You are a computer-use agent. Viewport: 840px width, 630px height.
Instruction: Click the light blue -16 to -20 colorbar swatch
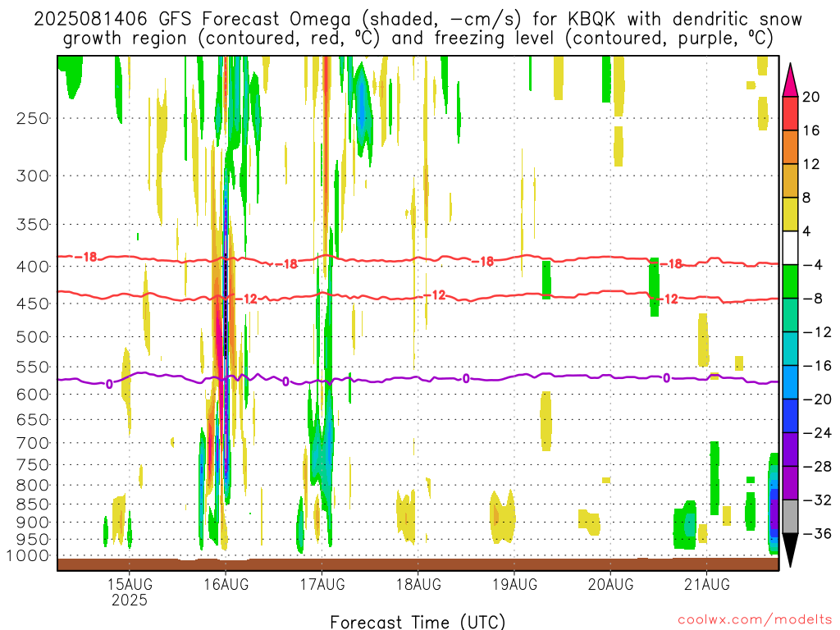[x=790, y=382]
